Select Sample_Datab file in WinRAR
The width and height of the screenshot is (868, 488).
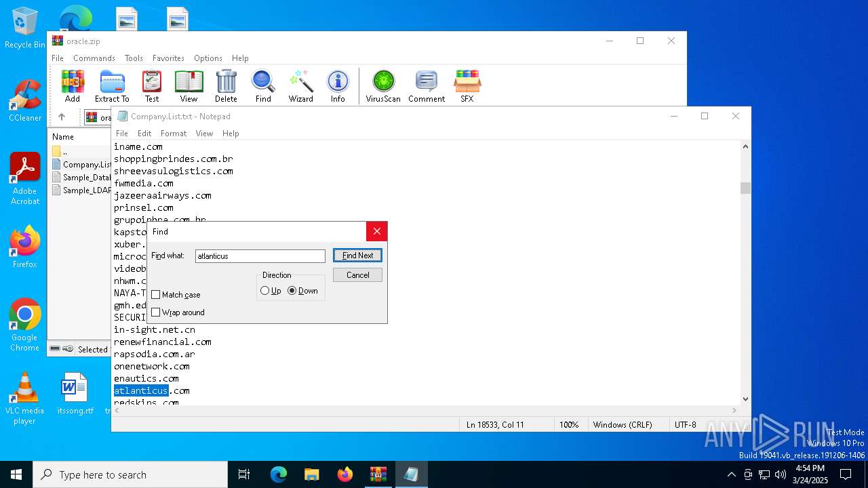(x=81, y=177)
